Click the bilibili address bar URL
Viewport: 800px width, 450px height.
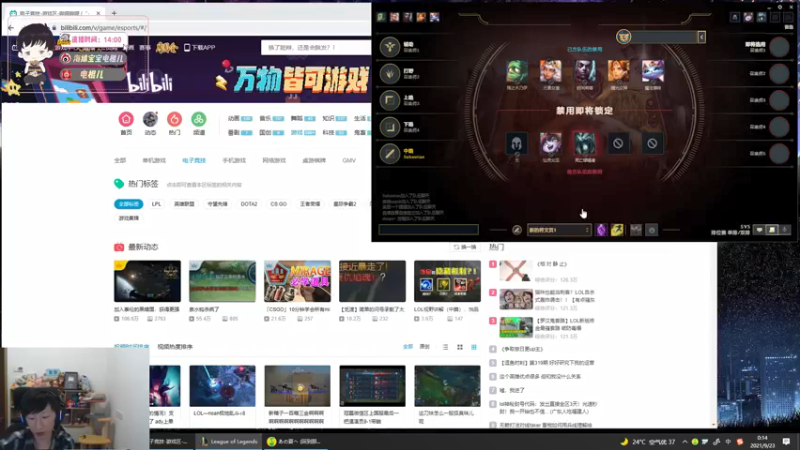(x=104, y=28)
